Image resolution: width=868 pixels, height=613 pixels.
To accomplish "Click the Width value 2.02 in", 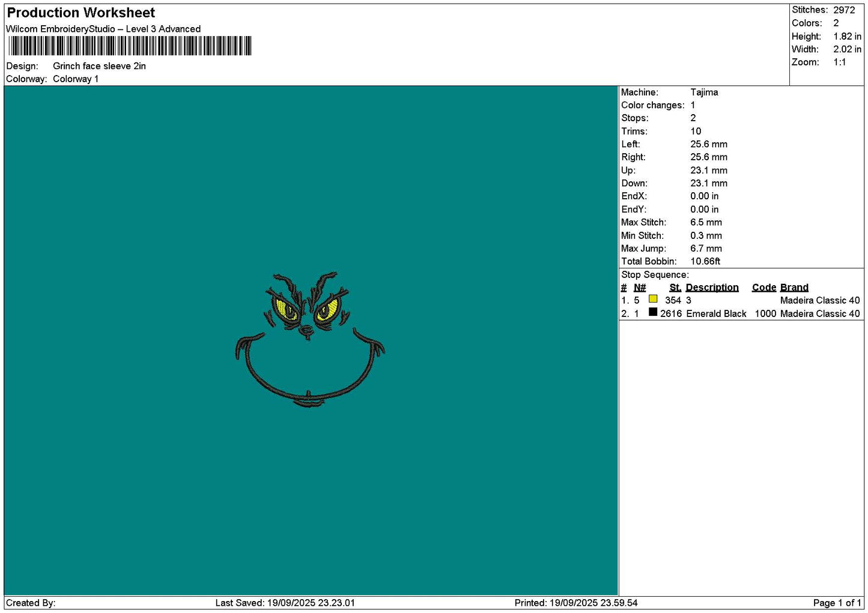I will click(847, 49).
